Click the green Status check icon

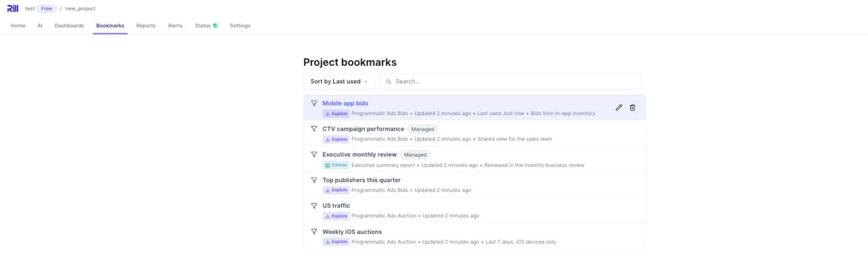215,25
